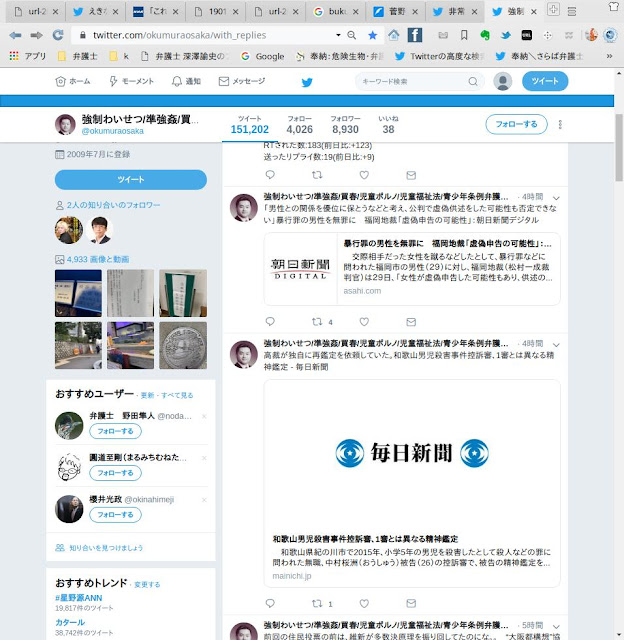Click the フォローする button on the profile bar
Screen dimensions: 624x640
pos(516,124)
